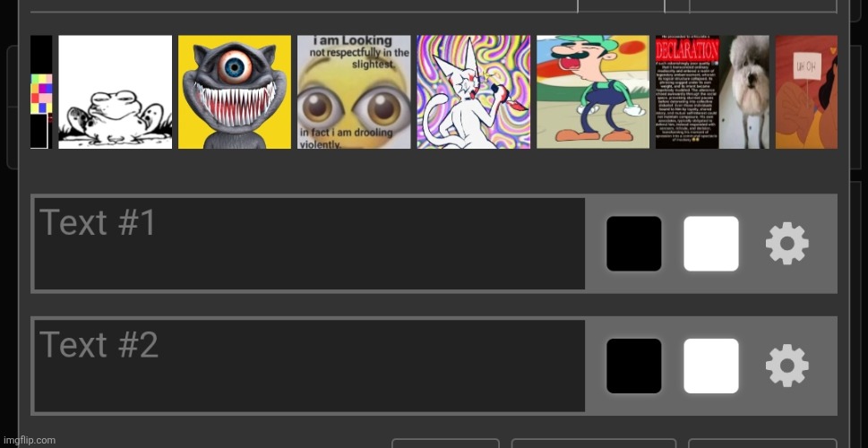Pick Text #2 black font color swatch
Viewport: 868px width, 448px height.
coord(634,366)
